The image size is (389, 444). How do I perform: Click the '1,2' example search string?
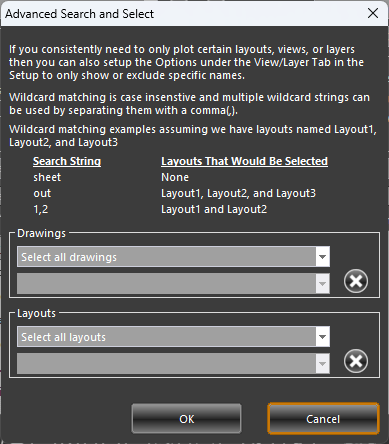pyautogui.click(x=41, y=209)
